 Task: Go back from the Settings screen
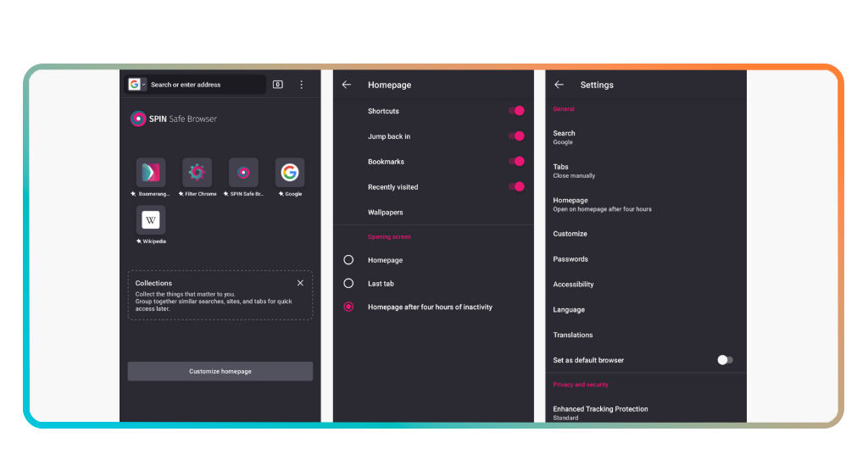click(x=559, y=85)
